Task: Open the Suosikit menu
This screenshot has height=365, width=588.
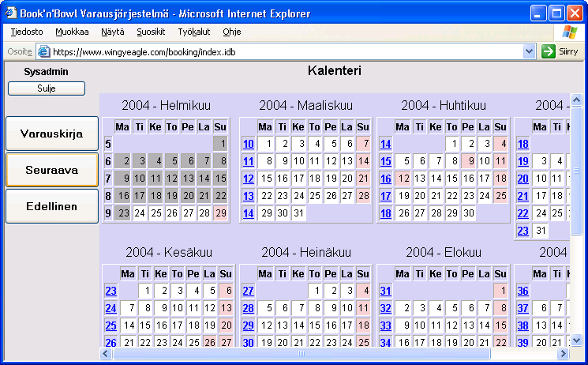Action: pos(150,32)
